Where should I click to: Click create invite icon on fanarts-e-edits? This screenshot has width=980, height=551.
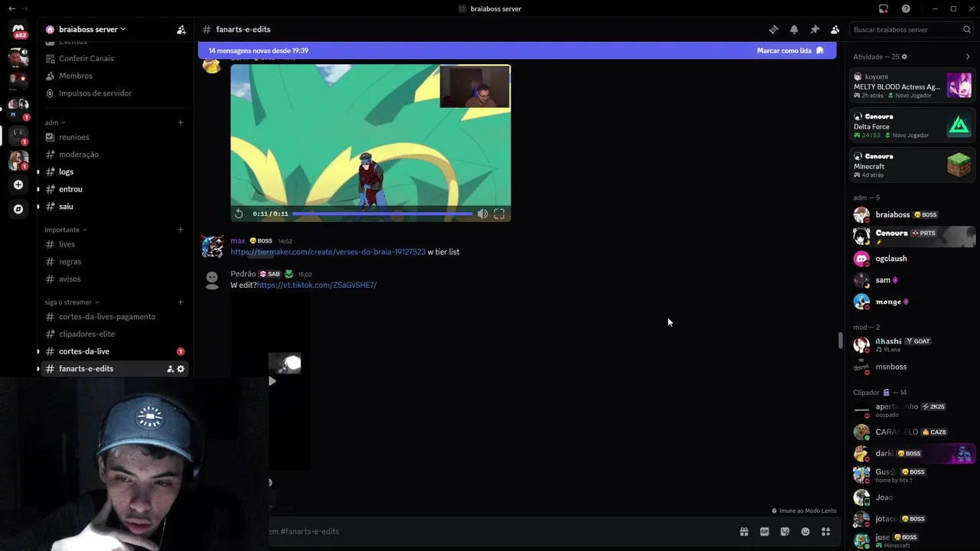[x=170, y=369]
